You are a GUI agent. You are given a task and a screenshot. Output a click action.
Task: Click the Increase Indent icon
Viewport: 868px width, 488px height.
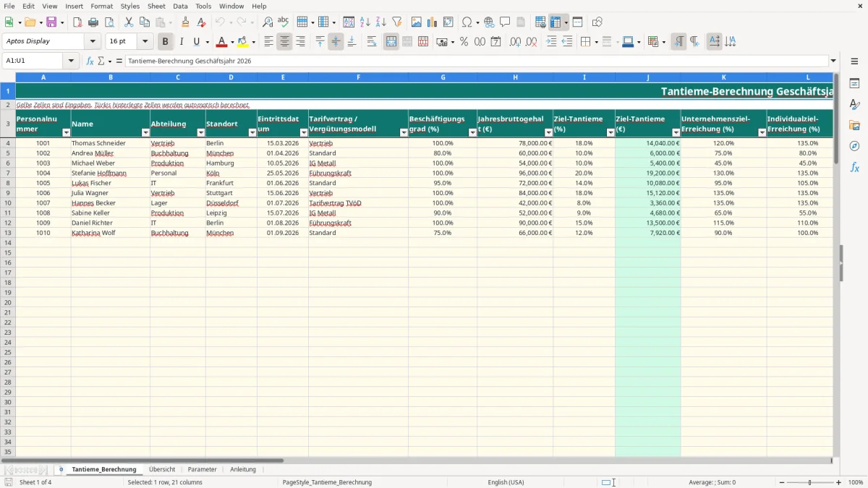pos(551,42)
